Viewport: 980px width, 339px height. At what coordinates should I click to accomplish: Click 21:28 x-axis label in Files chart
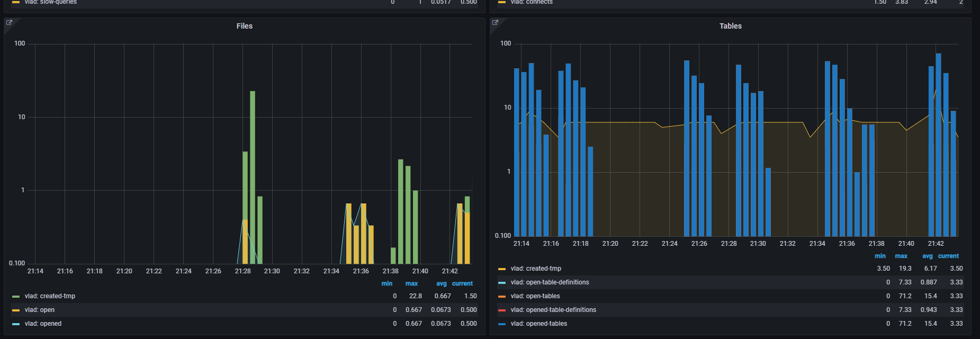242,271
